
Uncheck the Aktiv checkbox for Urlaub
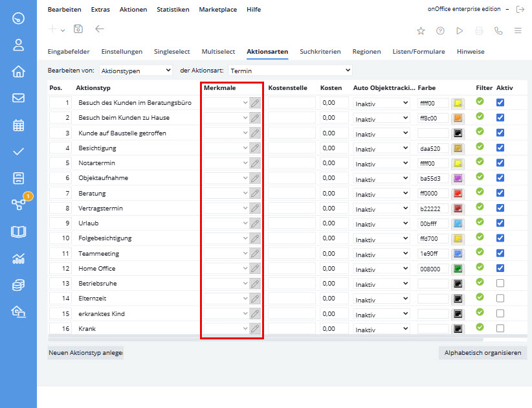pyautogui.click(x=500, y=223)
